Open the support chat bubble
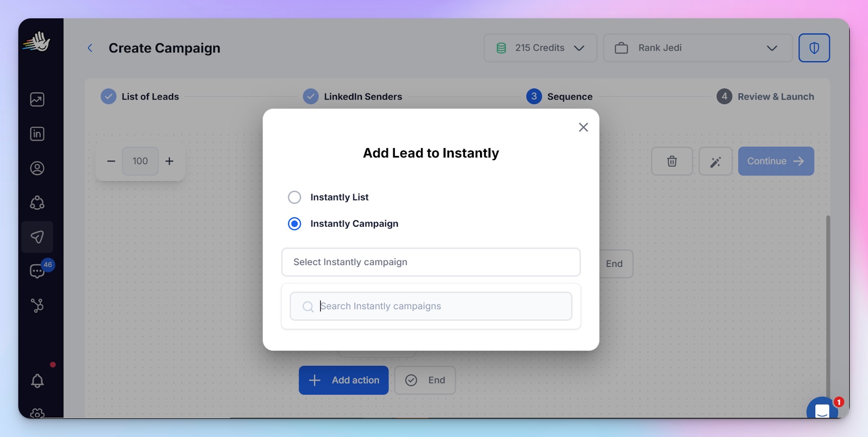868x437 pixels. point(823,409)
